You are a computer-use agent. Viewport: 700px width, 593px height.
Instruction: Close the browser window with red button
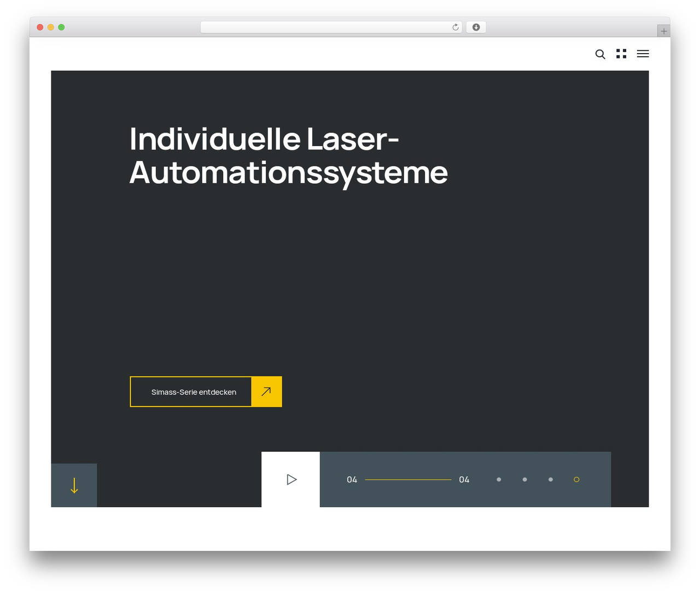40,27
